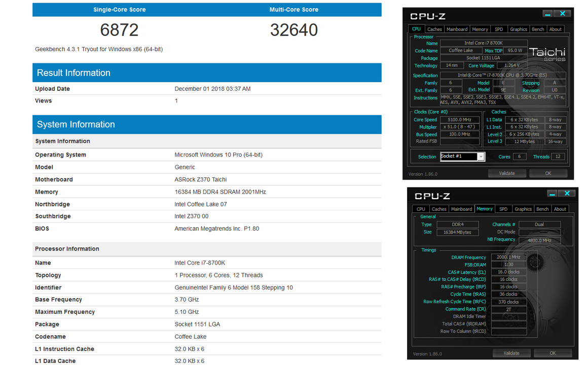588x365 pixels.
Task: Click upload date December 01 2018 03:37 AM
Action: [212, 89]
